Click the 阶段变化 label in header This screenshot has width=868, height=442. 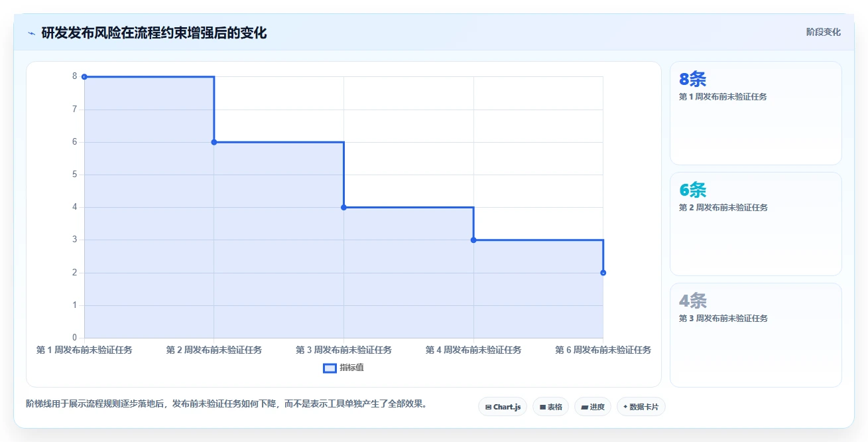click(824, 32)
